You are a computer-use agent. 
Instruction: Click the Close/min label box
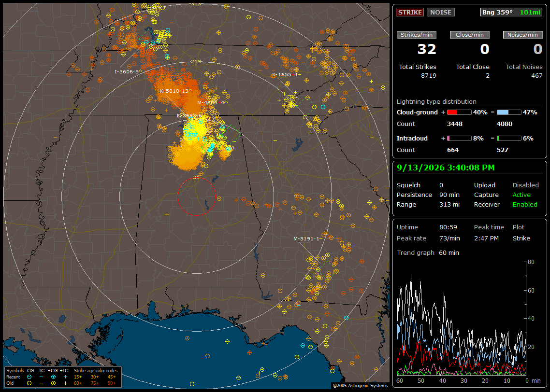coord(470,35)
